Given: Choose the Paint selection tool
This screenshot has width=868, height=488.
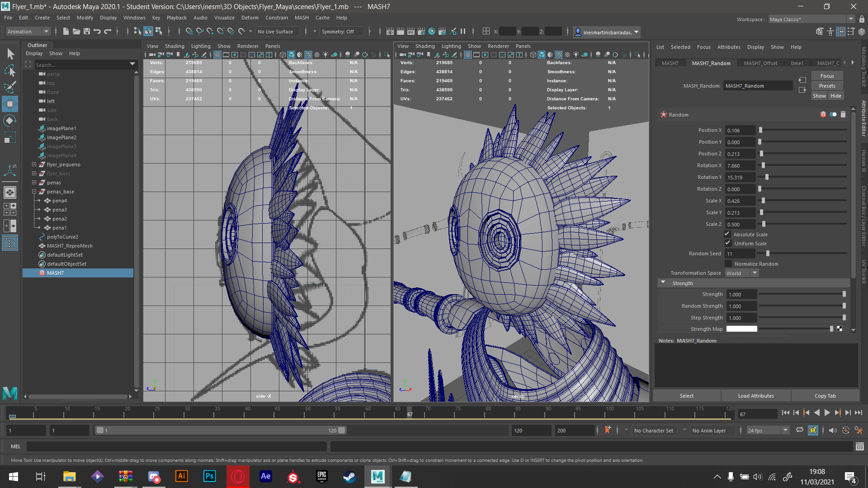Looking at the screenshot, I should (10, 87).
